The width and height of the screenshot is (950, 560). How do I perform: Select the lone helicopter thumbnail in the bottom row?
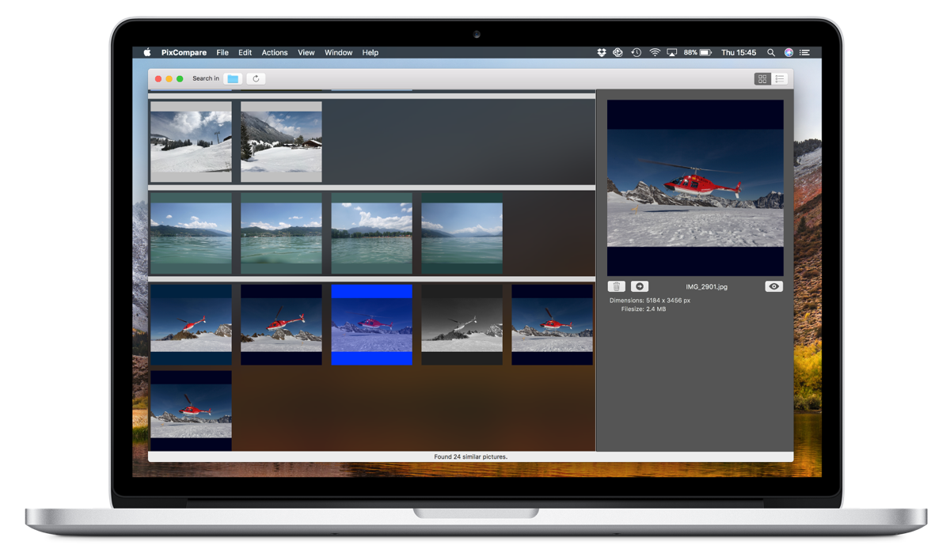[191, 411]
